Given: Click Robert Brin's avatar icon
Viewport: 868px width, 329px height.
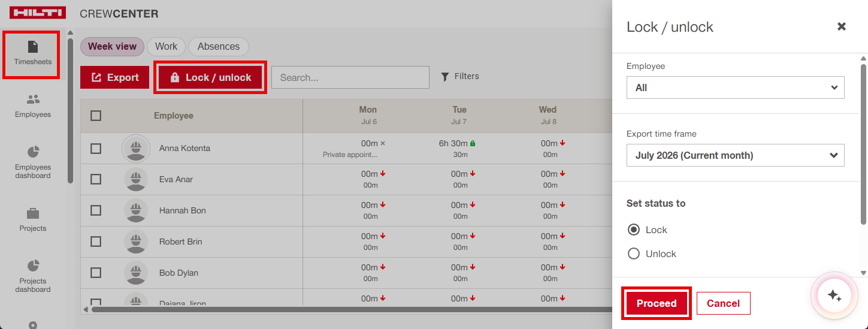Looking at the screenshot, I should point(136,242).
